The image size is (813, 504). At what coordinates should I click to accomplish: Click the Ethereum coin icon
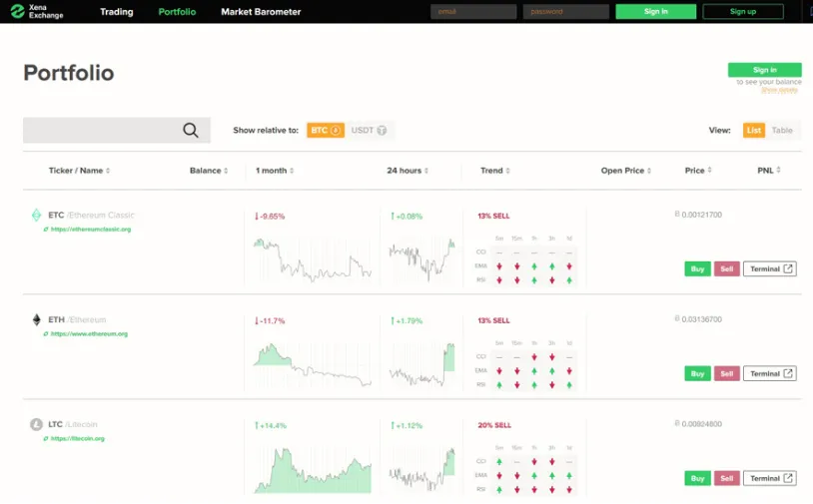point(36,319)
